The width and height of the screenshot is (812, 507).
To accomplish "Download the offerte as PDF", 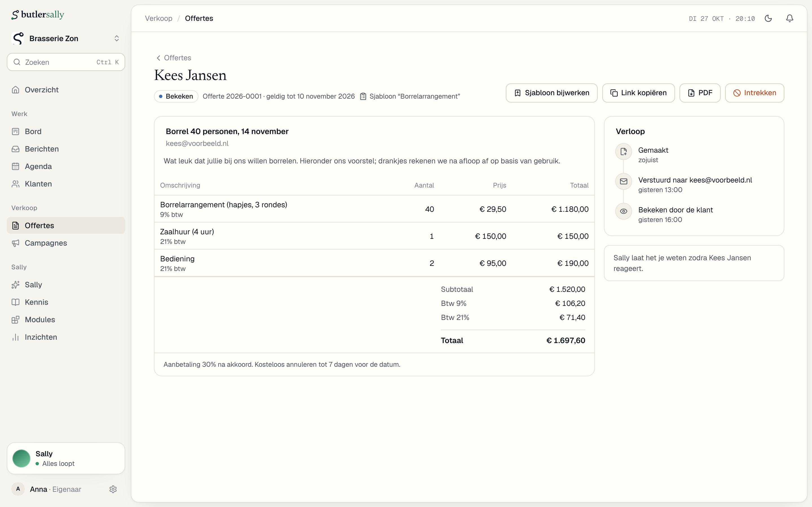I will click(700, 93).
